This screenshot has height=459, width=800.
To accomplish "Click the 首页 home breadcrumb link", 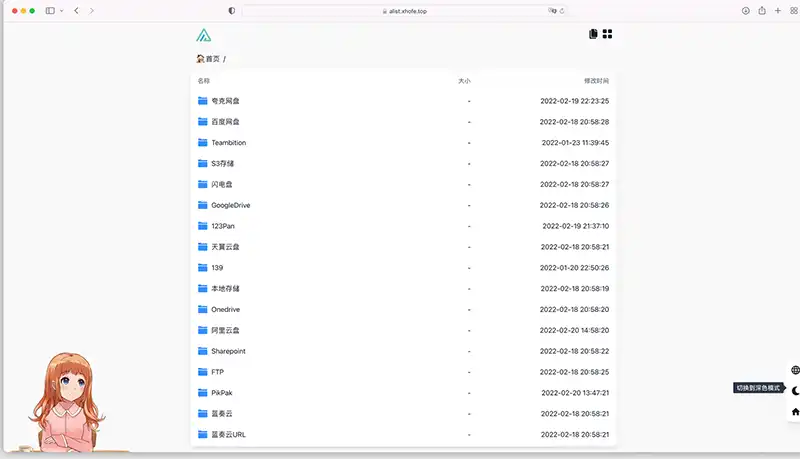I will (208, 59).
